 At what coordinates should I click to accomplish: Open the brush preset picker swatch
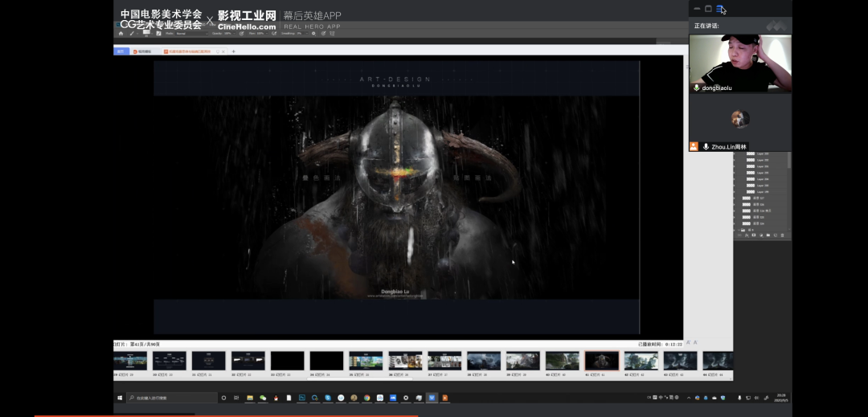(x=146, y=34)
